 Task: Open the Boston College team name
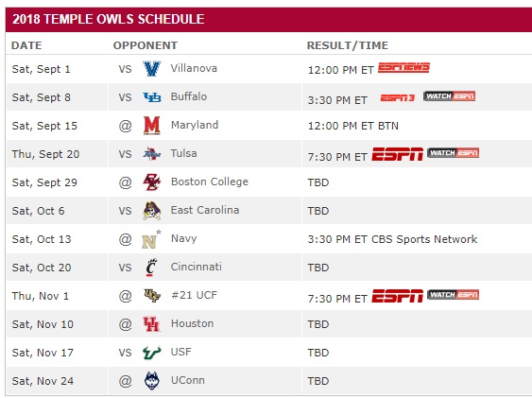[x=210, y=182]
